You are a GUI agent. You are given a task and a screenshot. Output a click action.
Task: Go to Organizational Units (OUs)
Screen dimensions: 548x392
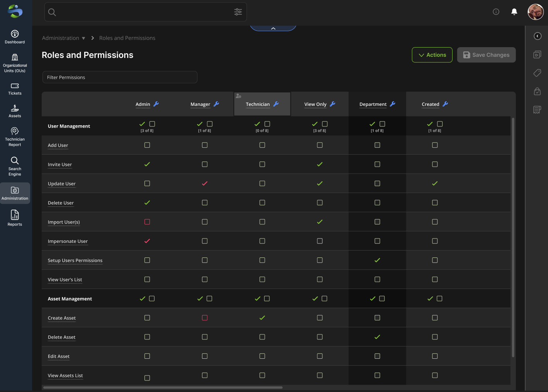pyautogui.click(x=15, y=63)
